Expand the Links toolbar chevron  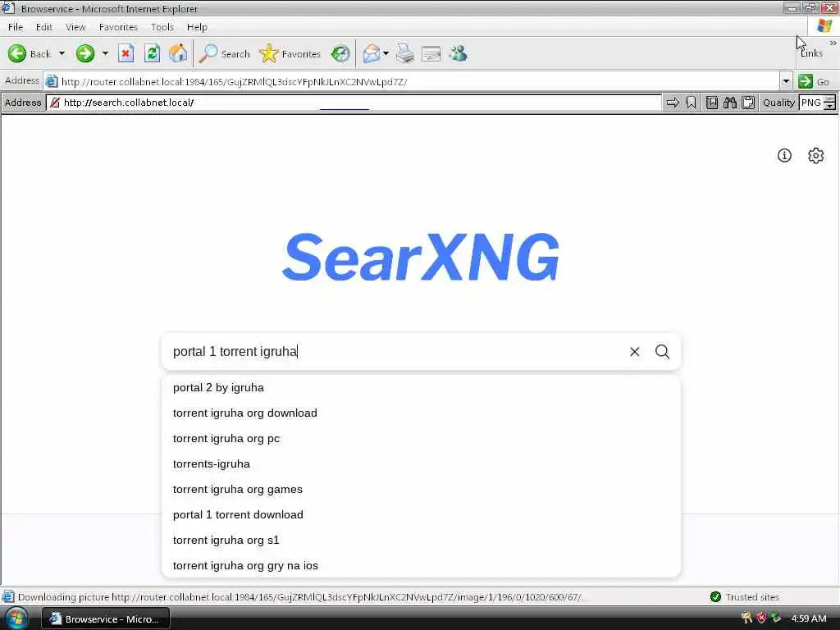(x=833, y=43)
